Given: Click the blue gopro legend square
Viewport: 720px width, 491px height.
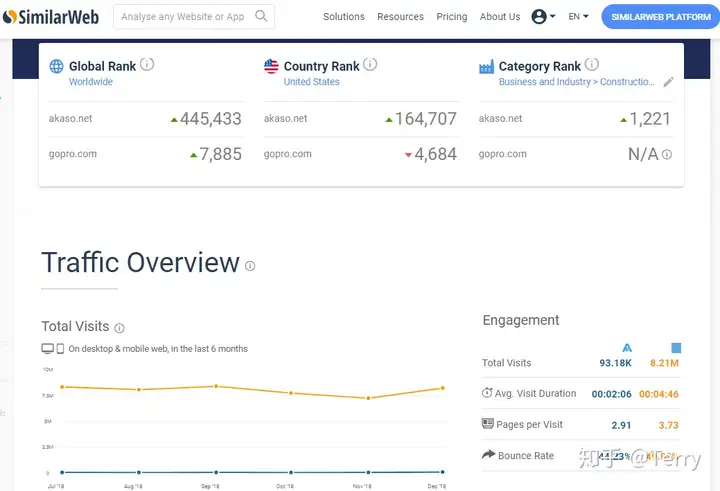Looking at the screenshot, I should (676, 348).
